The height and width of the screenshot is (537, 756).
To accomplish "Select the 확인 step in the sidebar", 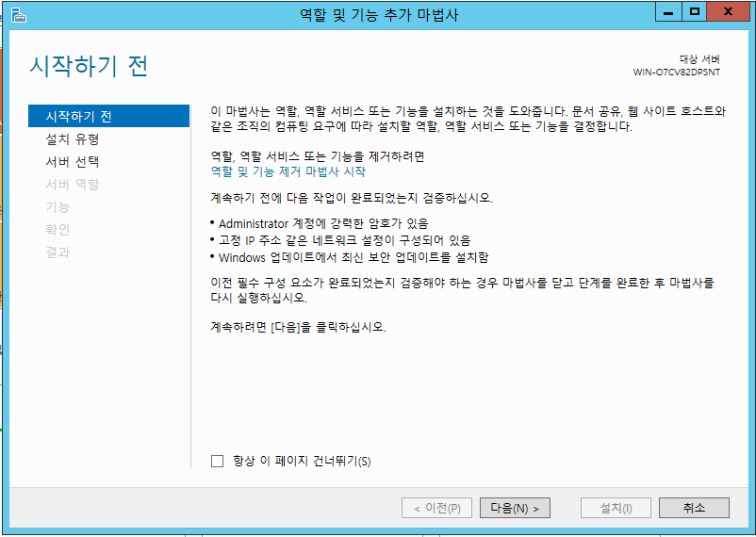I will tap(58, 230).
